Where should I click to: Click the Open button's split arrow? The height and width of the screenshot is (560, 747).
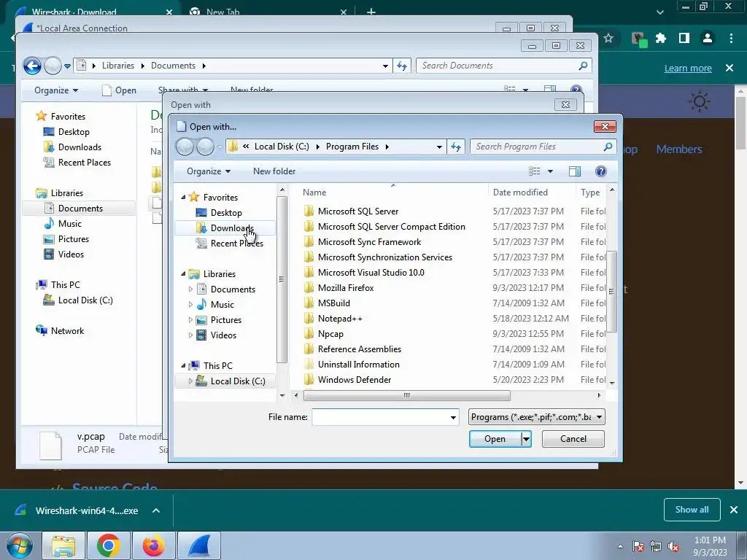click(526, 439)
